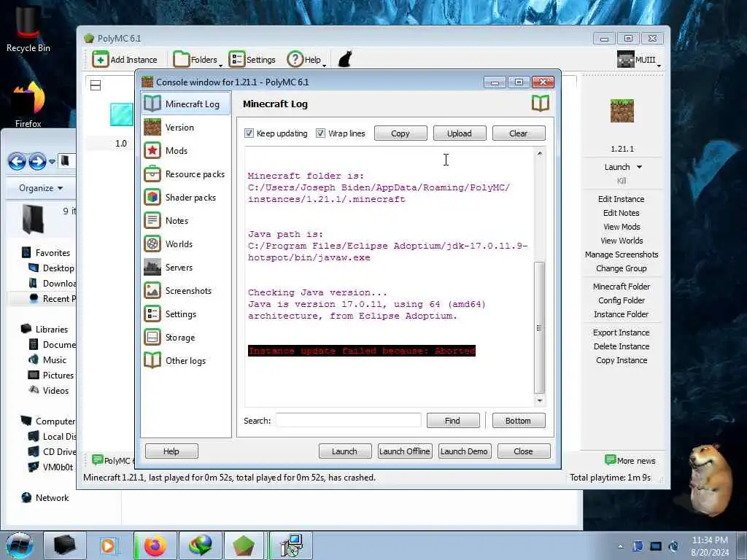The height and width of the screenshot is (560, 747).
Task: Open the Recycle Bin desktop icon
Action: (28, 29)
